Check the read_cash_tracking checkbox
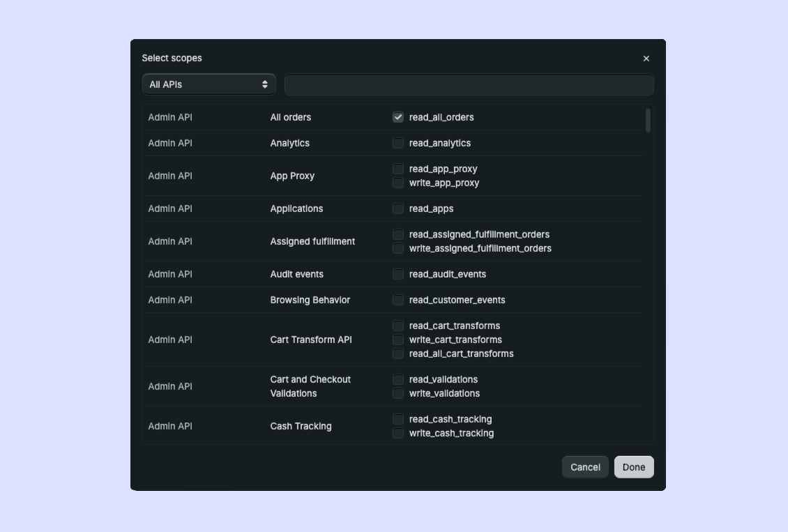This screenshot has height=532, width=788. click(x=398, y=420)
